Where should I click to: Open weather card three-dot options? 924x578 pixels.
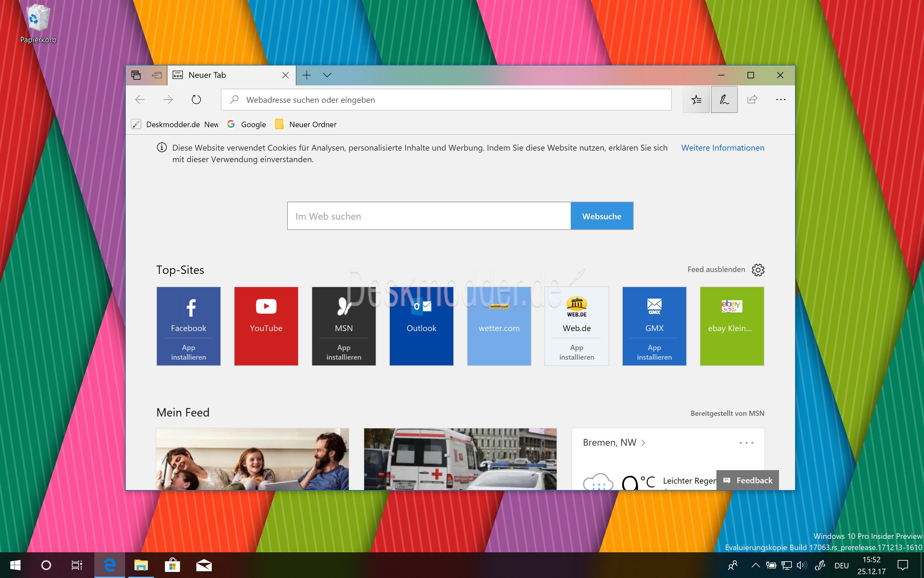coord(747,443)
